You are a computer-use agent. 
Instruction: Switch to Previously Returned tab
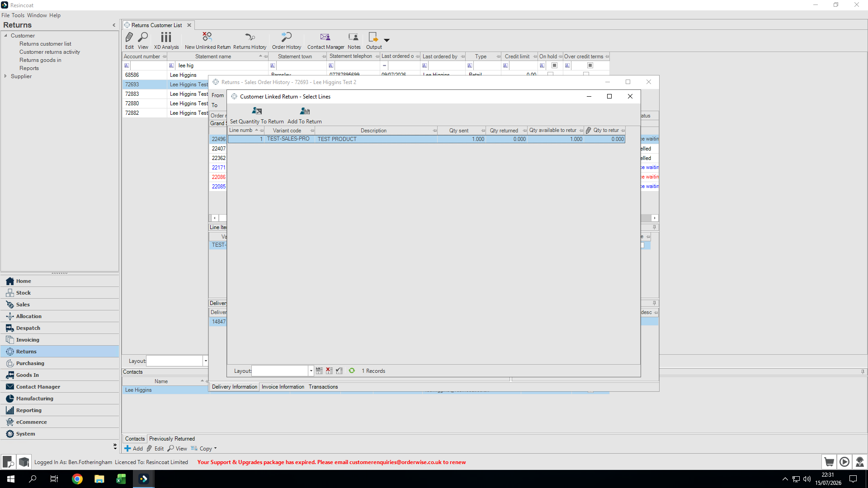(172, 439)
